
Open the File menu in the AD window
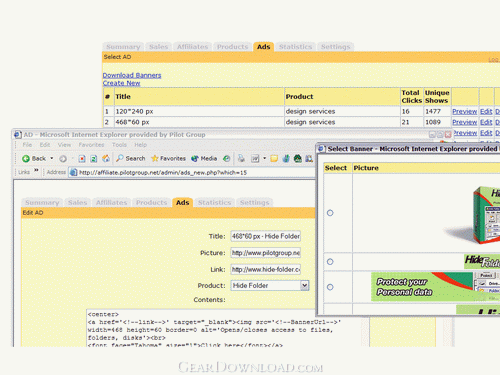pos(27,145)
